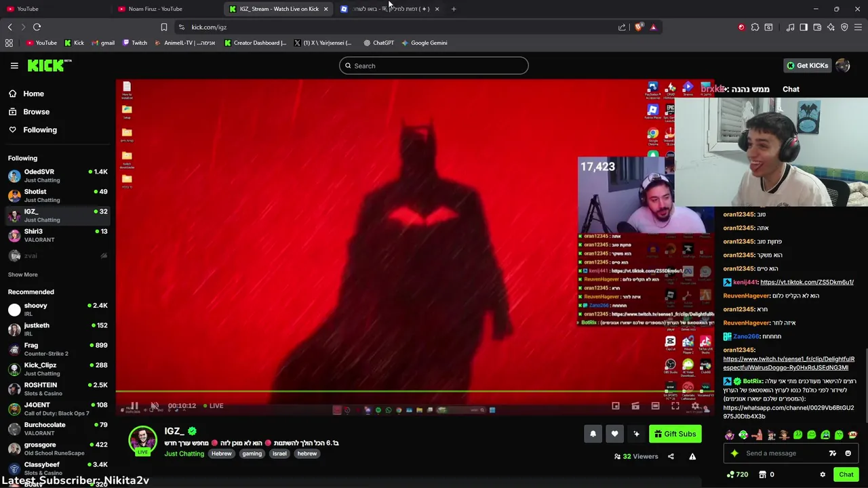Open media control music note icon

pyautogui.click(x=790, y=27)
